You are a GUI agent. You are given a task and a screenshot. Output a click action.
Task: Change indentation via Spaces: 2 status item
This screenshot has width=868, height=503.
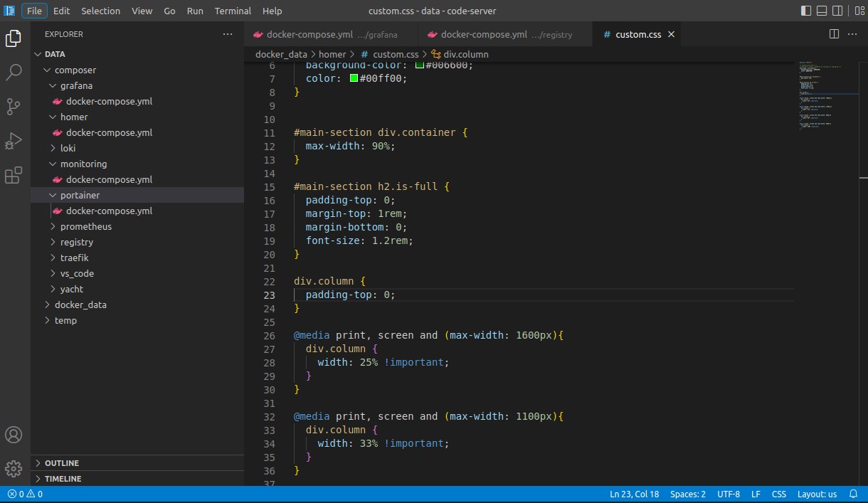point(687,493)
